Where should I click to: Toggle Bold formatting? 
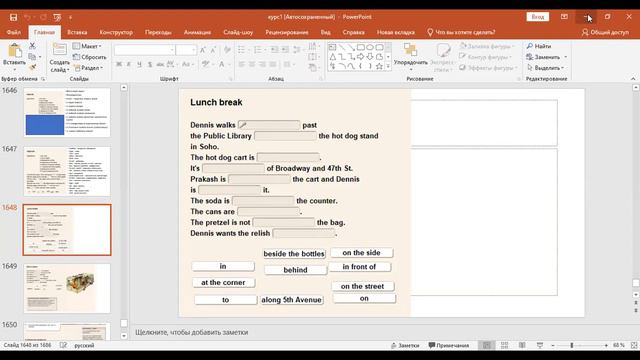click(x=119, y=64)
